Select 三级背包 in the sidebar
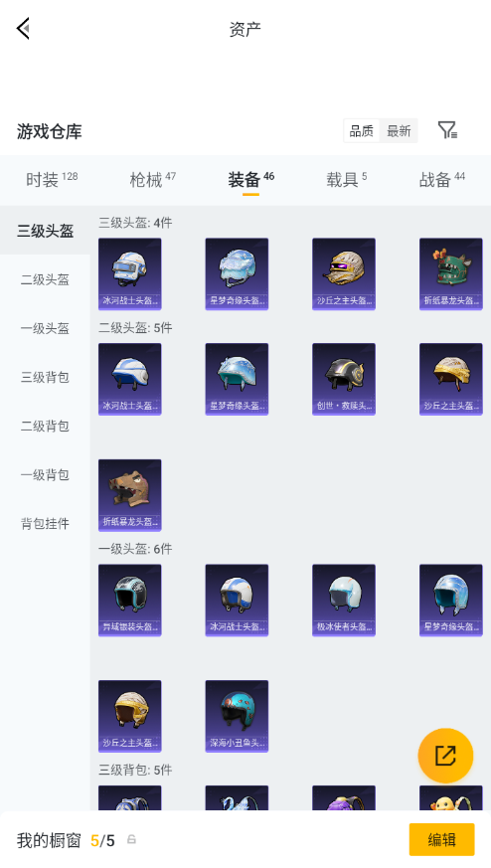The width and height of the screenshot is (491, 868). [x=45, y=377]
